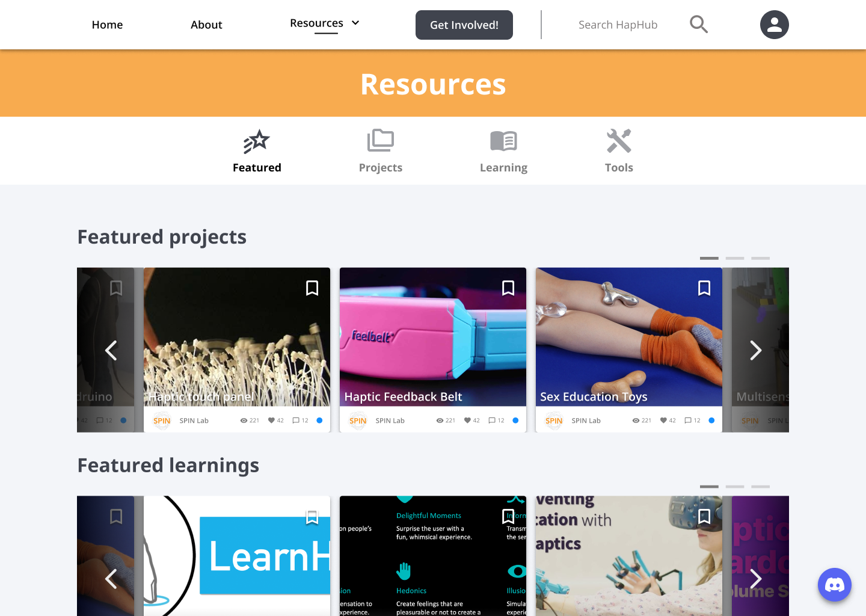Image resolution: width=866 pixels, height=616 pixels.
Task: Open the Discord chat floating button
Action: coord(835,585)
